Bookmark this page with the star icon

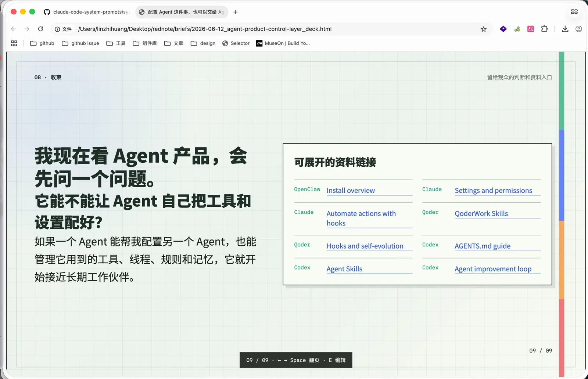point(484,29)
